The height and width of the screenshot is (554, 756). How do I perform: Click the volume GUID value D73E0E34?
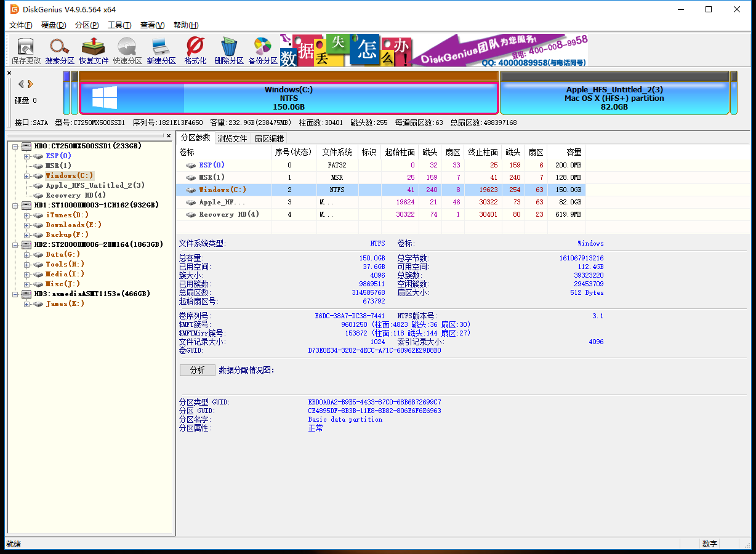[374, 351]
